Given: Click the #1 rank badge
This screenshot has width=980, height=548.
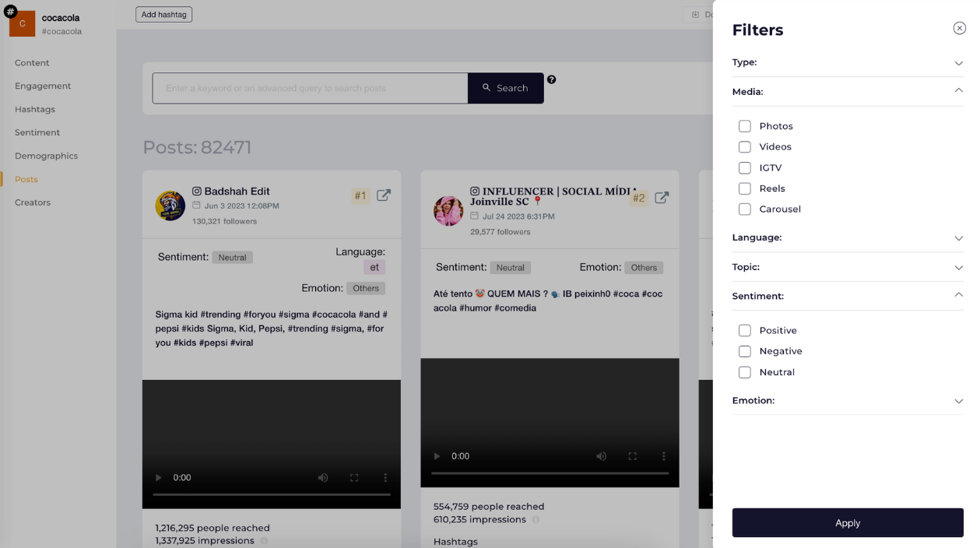Looking at the screenshot, I should (360, 196).
